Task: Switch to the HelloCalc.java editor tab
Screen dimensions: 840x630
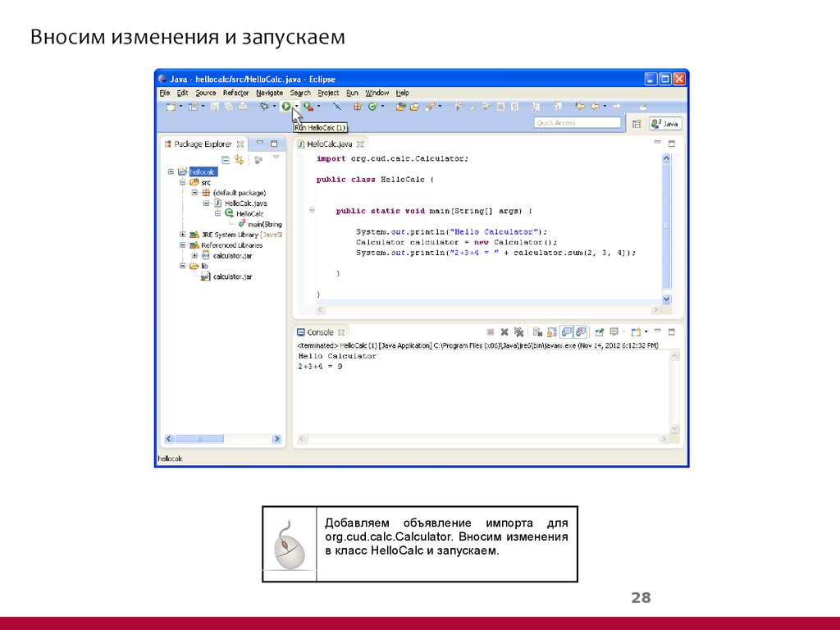Action: pos(329,143)
